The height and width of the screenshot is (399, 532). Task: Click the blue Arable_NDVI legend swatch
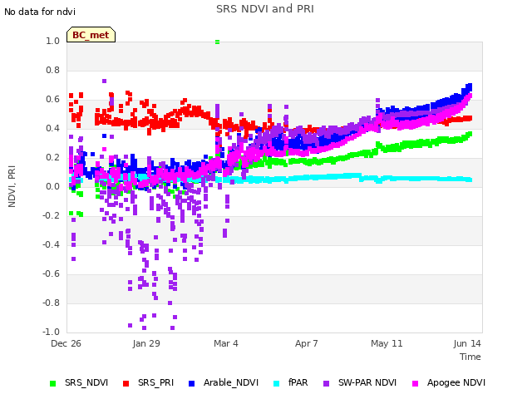pos(191,383)
